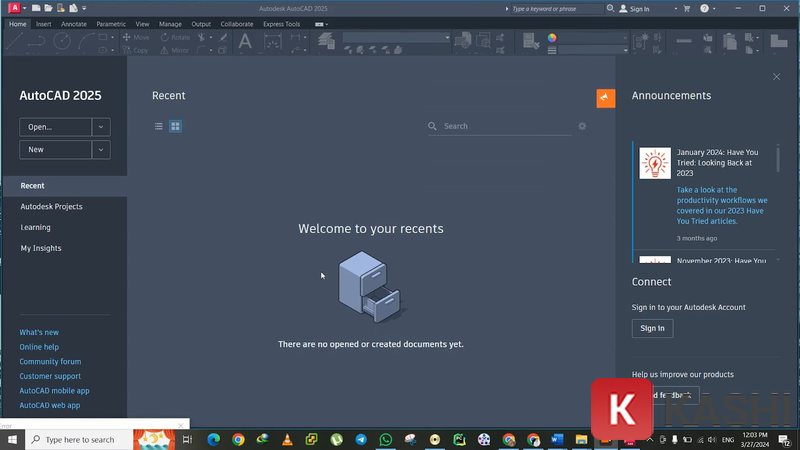Click the lightbulb thumbnail for January 2024 announcement
This screenshot has height=450, width=800.
(x=655, y=163)
